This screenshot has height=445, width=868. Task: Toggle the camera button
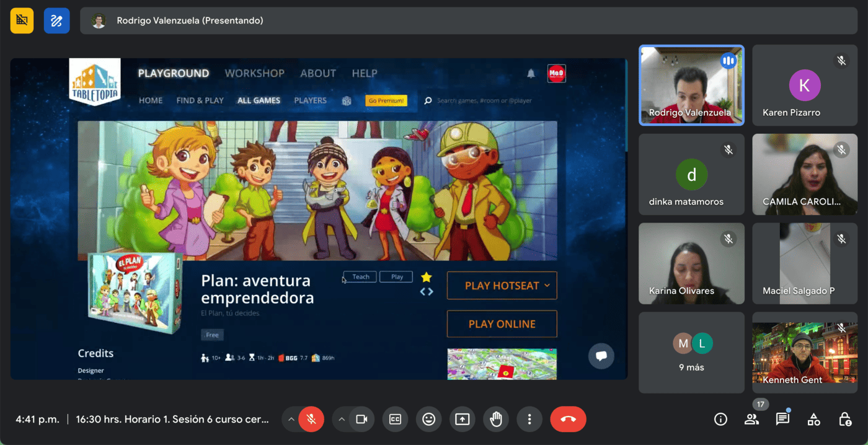click(x=361, y=420)
